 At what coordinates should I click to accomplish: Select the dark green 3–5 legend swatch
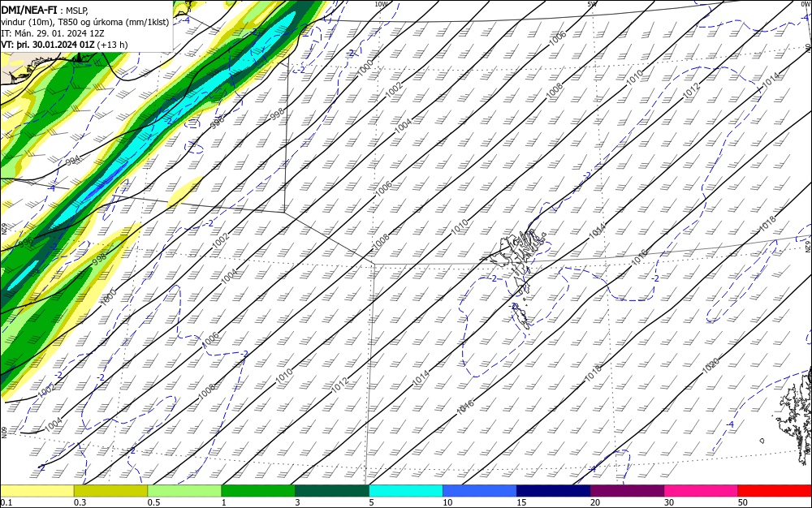coord(332,491)
